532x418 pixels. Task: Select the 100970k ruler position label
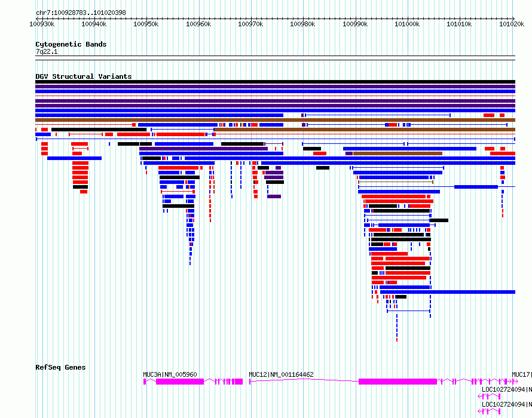click(x=250, y=24)
